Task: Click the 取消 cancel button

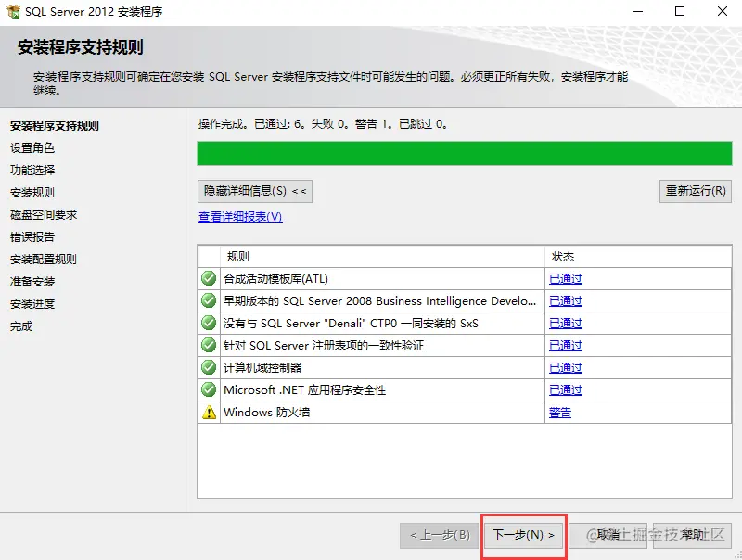Action: [608, 535]
